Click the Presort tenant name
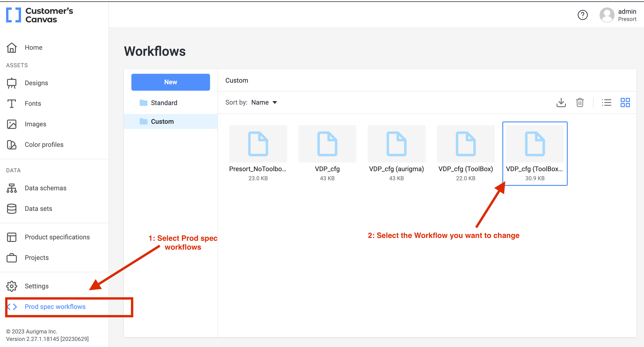 tap(627, 19)
